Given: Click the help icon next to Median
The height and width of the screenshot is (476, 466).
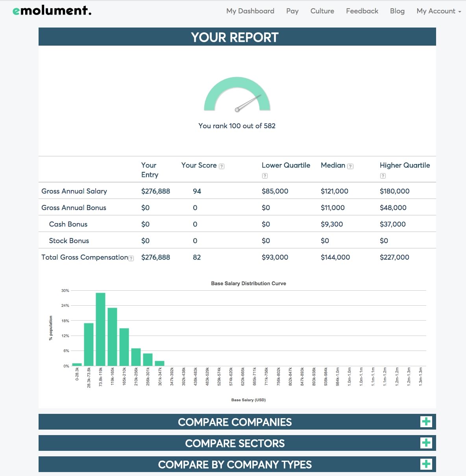Looking at the screenshot, I should (350, 166).
